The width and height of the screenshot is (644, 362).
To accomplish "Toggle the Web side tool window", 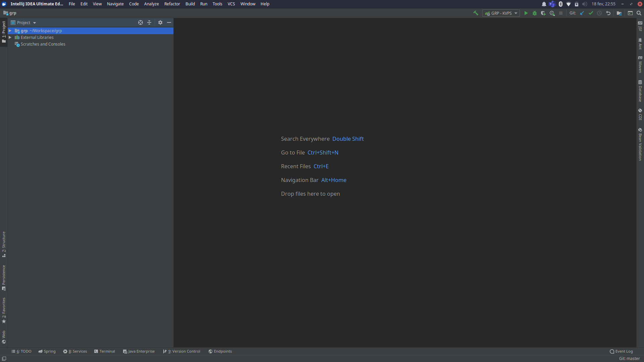I will pos(4,337).
